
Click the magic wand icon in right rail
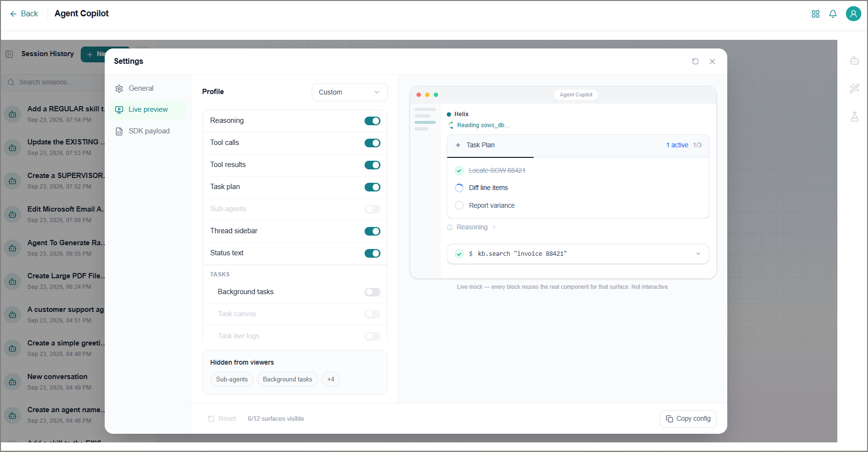point(855,88)
